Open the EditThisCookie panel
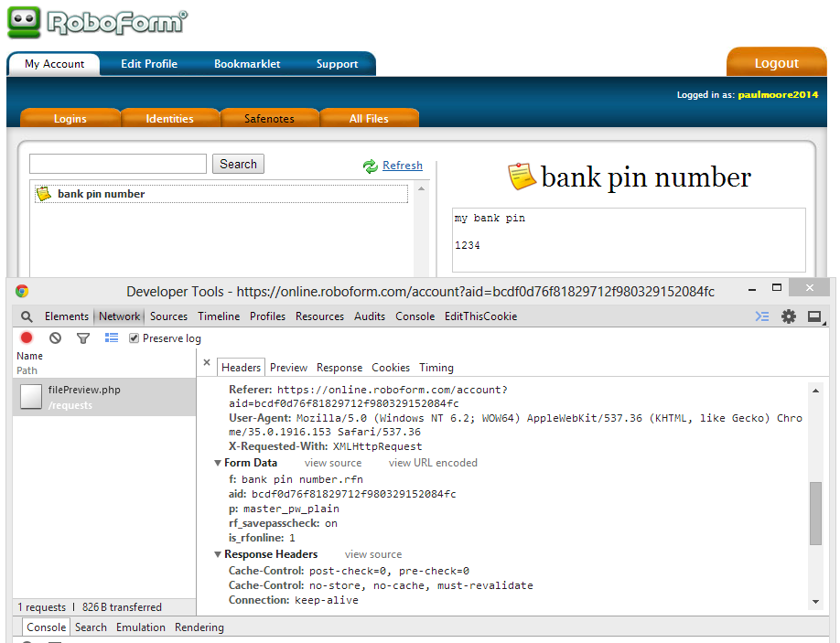The width and height of the screenshot is (840, 643). [480, 316]
